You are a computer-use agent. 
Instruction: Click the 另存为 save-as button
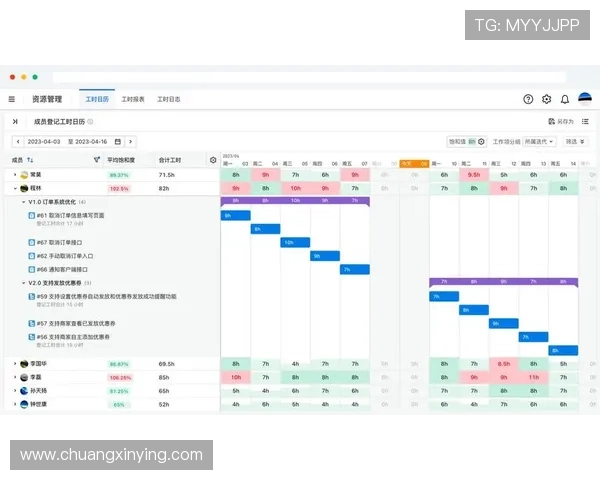[561, 121]
